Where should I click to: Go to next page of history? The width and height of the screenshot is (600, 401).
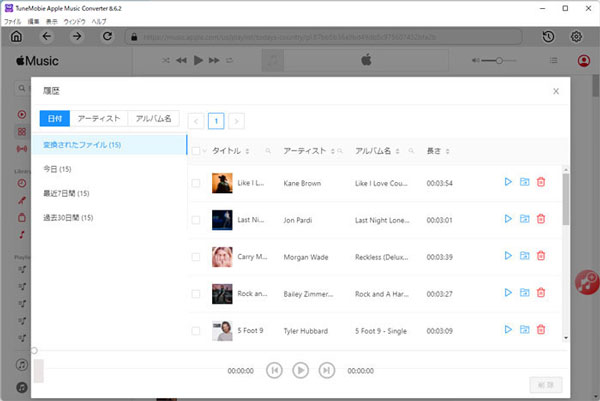pyautogui.click(x=236, y=121)
